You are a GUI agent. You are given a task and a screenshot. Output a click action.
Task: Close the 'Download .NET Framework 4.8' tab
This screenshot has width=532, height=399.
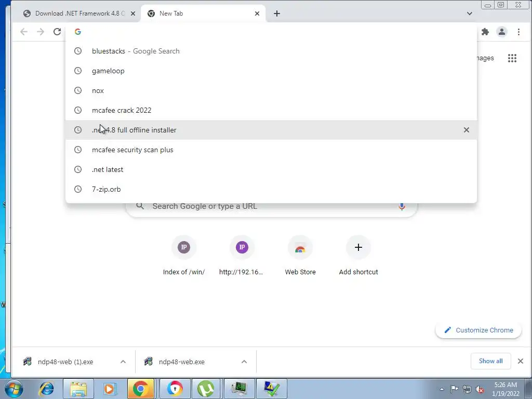click(x=133, y=14)
